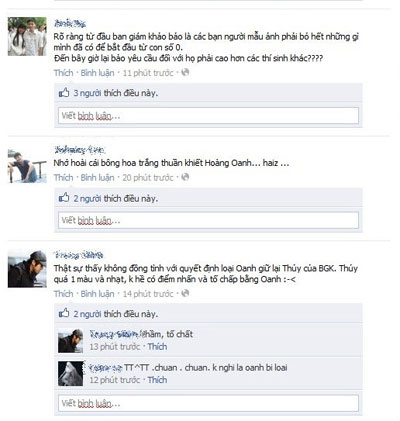Like the 12 phút trước comment

(x=157, y=380)
